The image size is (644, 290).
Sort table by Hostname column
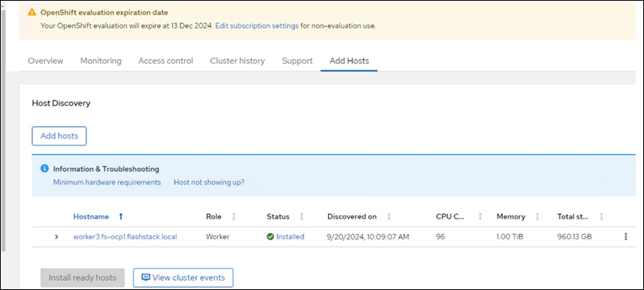pos(91,217)
